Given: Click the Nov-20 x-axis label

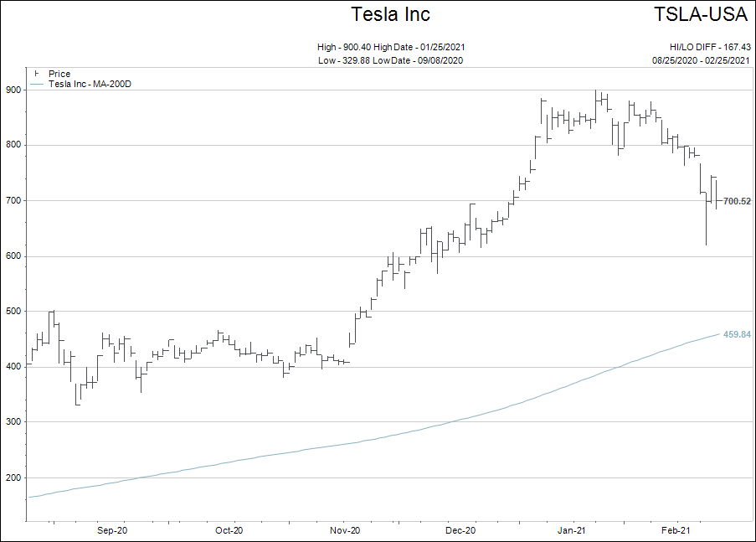Looking at the screenshot, I should pyautogui.click(x=345, y=530).
